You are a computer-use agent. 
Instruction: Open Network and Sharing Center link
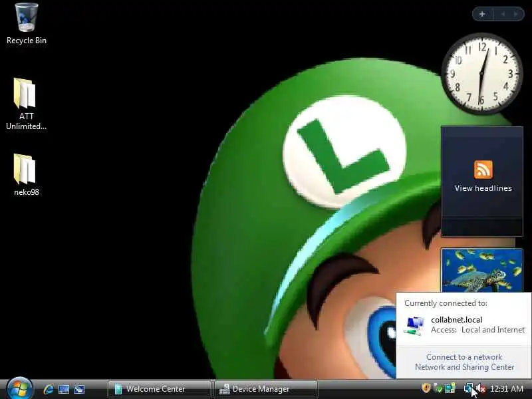[x=464, y=367]
